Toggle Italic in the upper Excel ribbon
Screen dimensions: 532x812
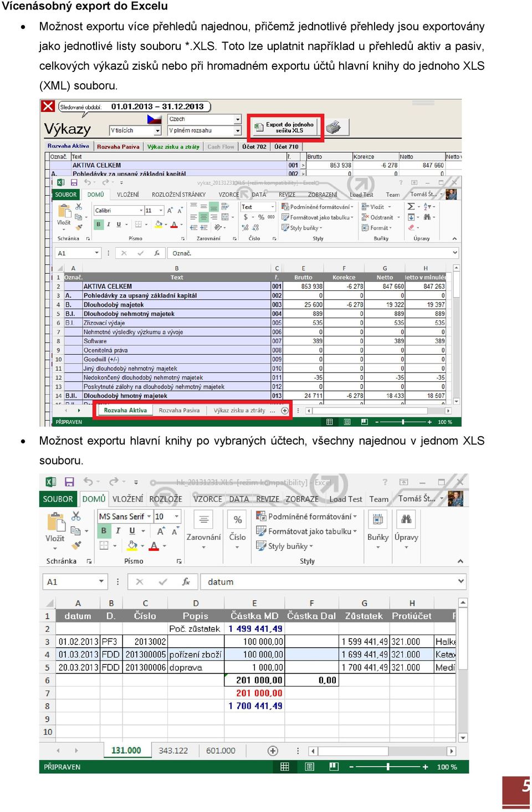point(109,224)
